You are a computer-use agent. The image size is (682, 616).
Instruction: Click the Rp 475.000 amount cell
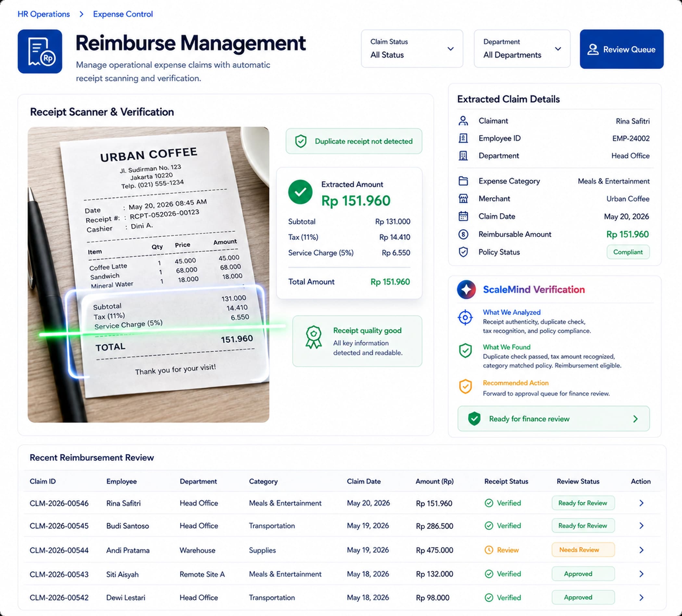(435, 550)
